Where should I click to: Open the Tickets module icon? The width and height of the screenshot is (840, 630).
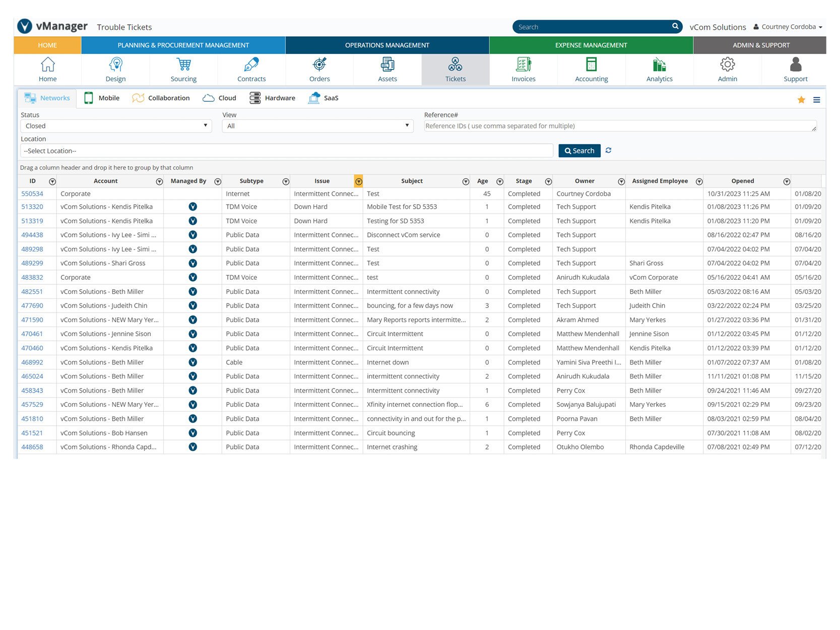click(455, 69)
